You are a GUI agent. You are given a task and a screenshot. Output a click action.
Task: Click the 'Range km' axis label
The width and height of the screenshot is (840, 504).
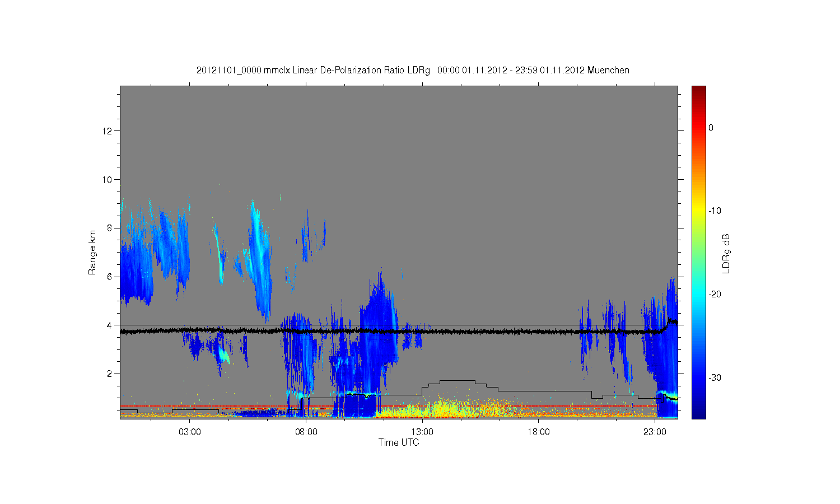92,253
